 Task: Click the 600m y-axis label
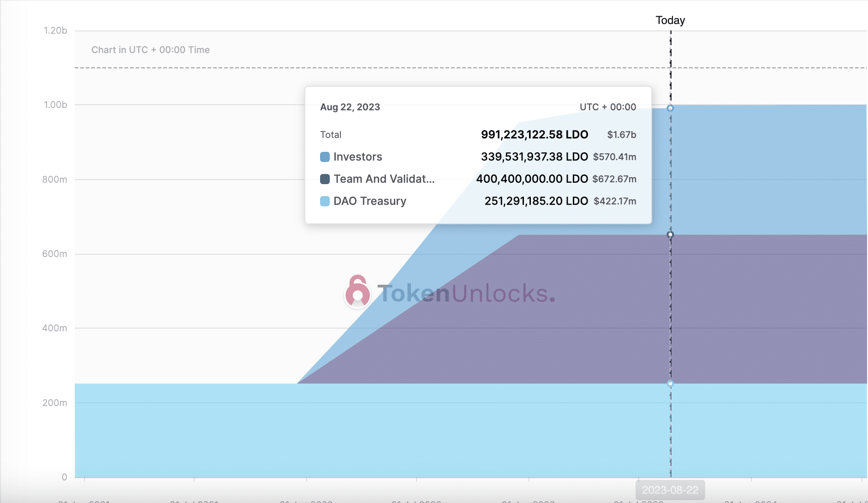coord(54,254)
